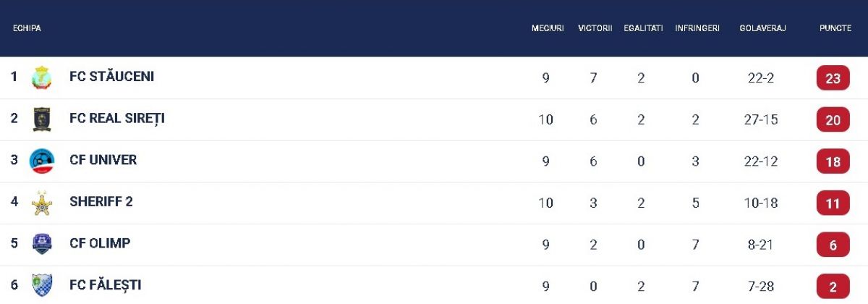Select the CF Olimp team name

[x=100, y=243]
